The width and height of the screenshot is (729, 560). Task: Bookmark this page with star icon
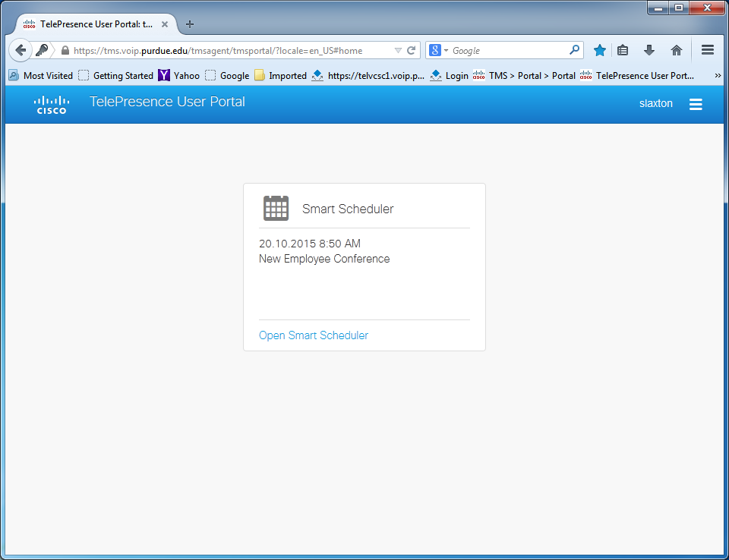(600, 50)
